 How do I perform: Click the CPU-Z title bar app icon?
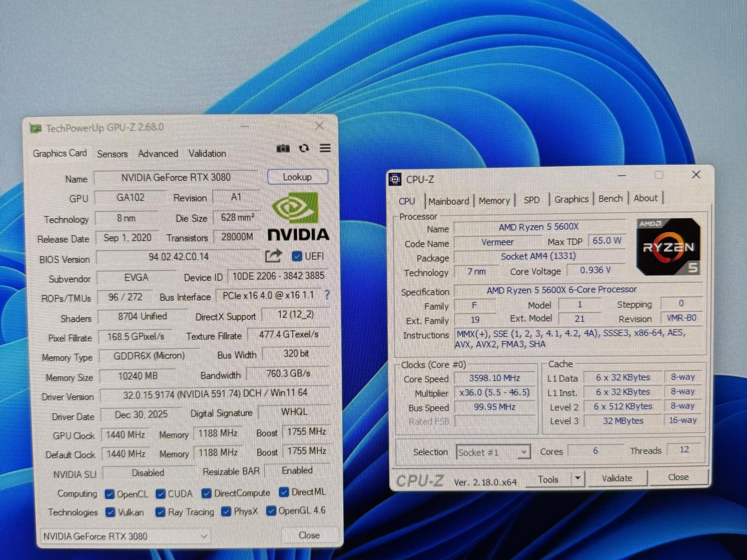pos(395,179)
